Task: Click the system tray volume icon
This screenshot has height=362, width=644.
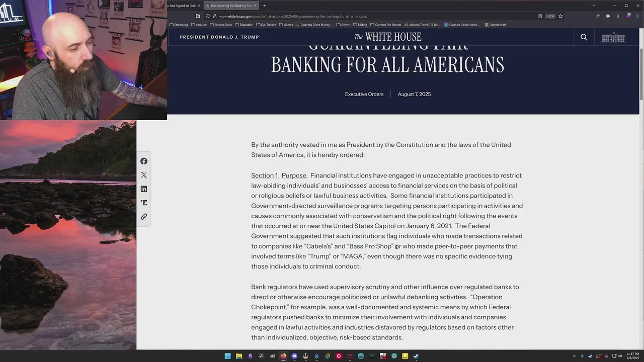Action: 620,356
